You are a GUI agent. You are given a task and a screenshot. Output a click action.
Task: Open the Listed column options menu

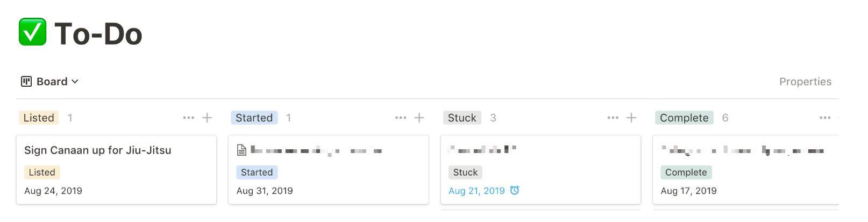click(x=188, y=117)
